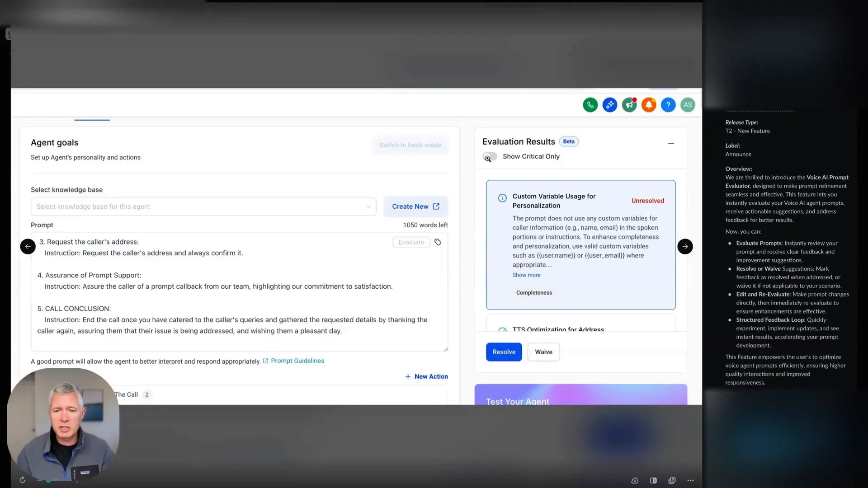
Task: Click Create New knowledge base button
Action: tap(416, 206)
